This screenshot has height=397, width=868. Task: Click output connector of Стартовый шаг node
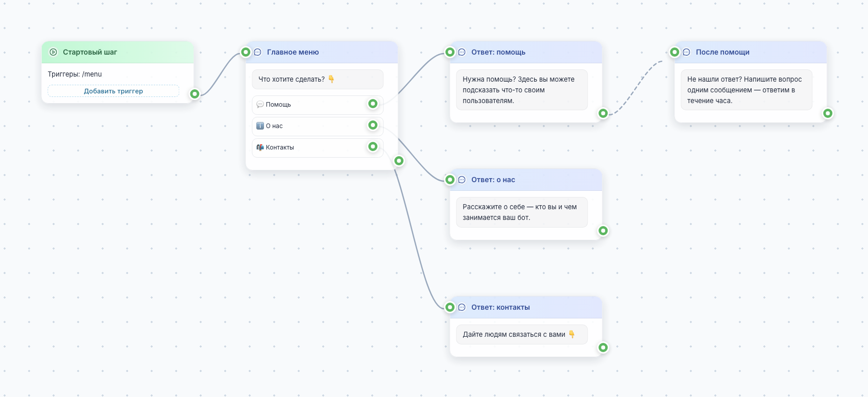pyautogui.click(x=195, y=94)
